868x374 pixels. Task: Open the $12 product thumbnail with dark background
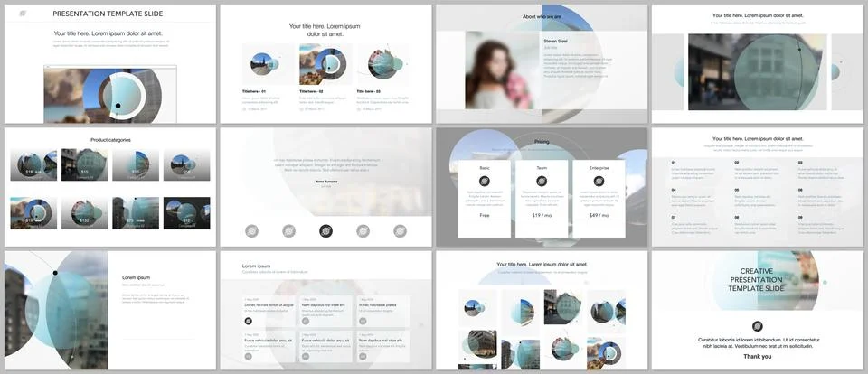click(186, 213)
